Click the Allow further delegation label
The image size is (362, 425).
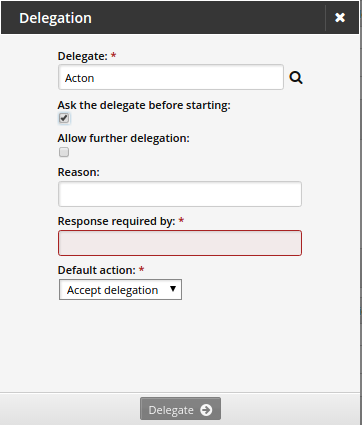[124, 138]
